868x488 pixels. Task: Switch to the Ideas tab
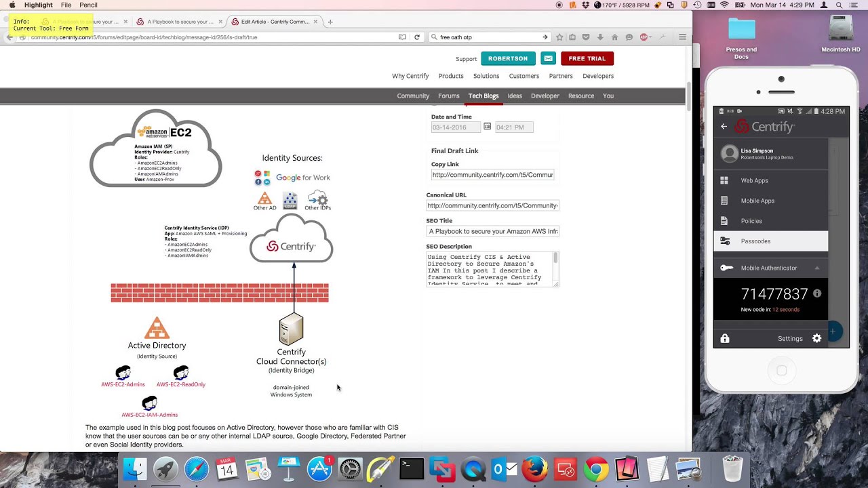(x=515, y=96)
